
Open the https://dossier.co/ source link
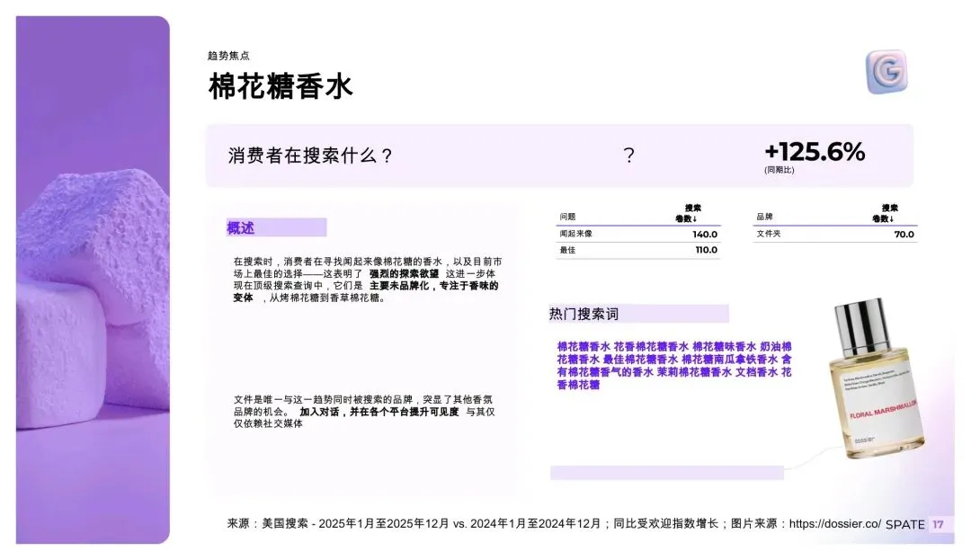tap(834, 523)
